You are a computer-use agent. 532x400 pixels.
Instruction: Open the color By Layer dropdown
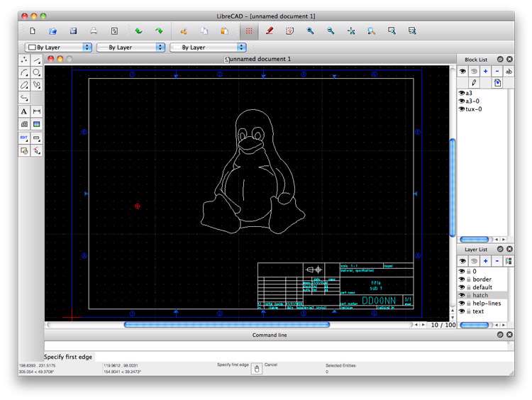tap(58, 48)
